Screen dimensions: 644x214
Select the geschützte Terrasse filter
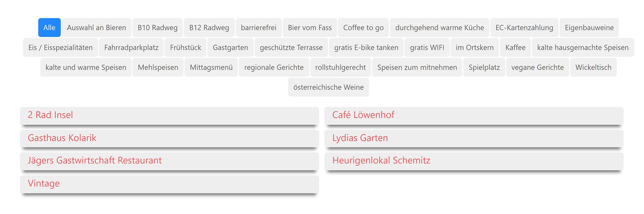tap(291, 48)
